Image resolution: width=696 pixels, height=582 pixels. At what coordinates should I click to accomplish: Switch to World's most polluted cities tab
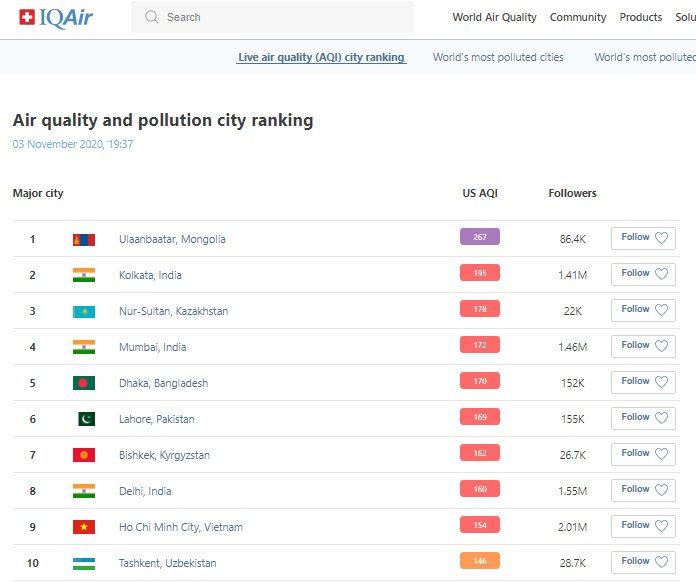click(x=498, y=57)
